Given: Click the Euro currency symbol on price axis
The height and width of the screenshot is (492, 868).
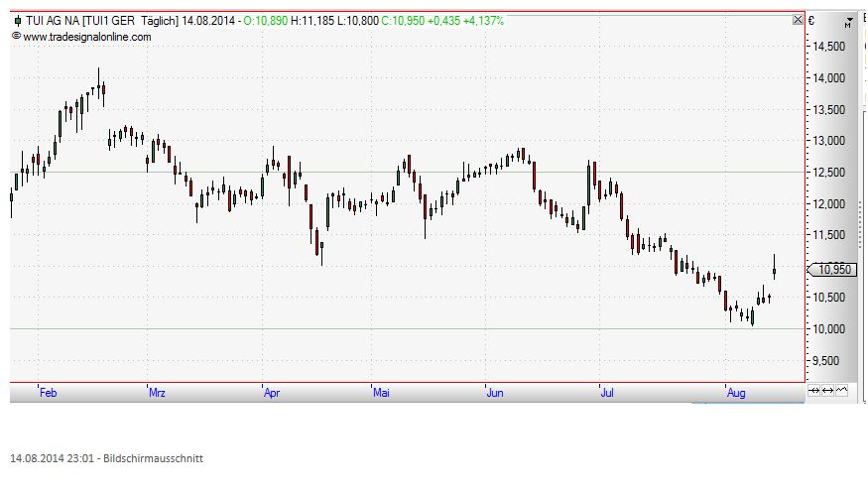Looking at the screenshot, I should 811,21.
